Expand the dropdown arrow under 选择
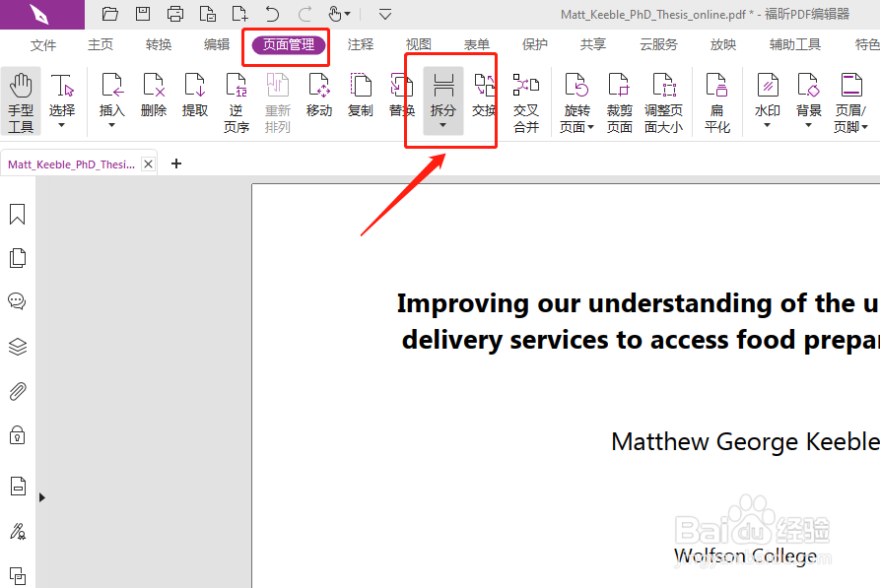Image resolution: width=880 pixels, height=588 pixels. 62,125
